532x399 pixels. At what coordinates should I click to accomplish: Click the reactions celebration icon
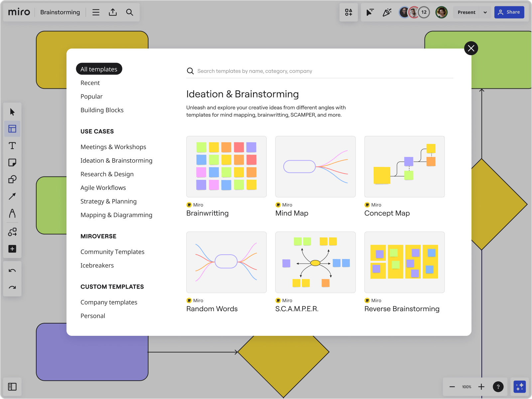(x=387, y=12)
